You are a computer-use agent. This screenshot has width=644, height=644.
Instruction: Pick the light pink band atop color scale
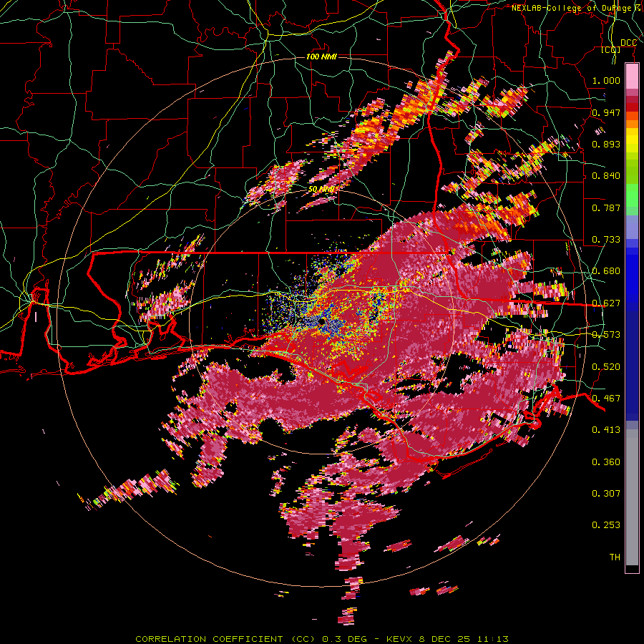tap(632, 76)
